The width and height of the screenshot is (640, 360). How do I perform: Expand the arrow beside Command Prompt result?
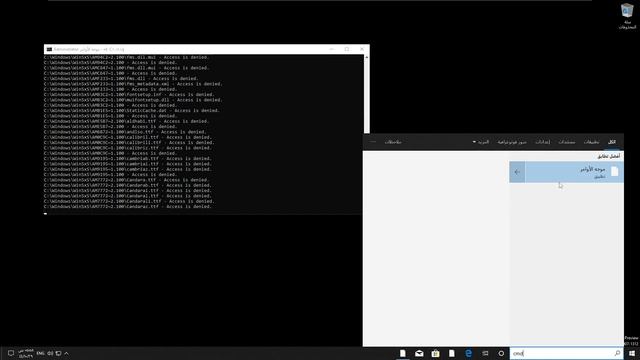517,172
